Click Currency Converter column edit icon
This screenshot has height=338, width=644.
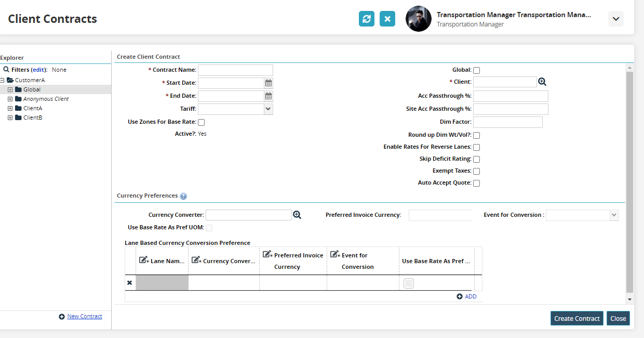[196, 259]
